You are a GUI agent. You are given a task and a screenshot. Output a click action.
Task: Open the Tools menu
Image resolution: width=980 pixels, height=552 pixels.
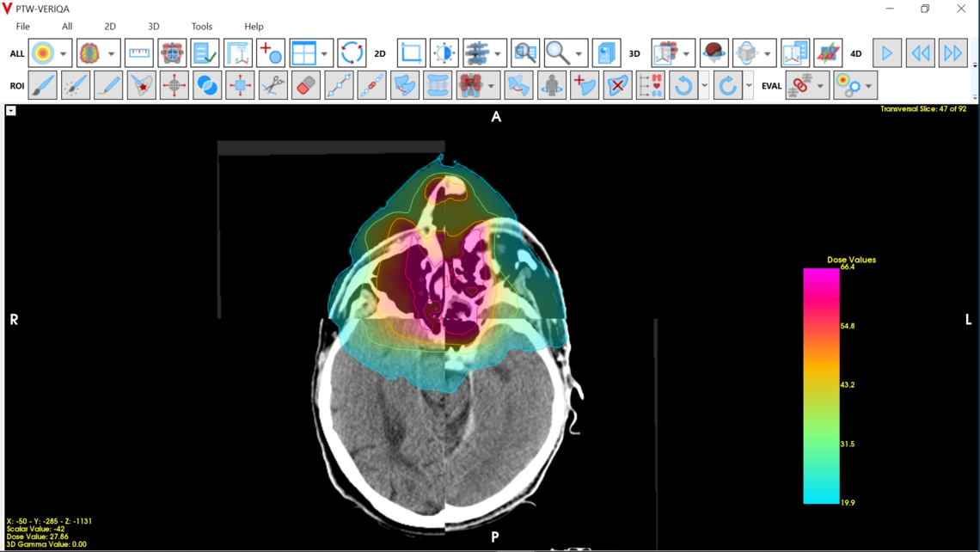tap(202, 26)
